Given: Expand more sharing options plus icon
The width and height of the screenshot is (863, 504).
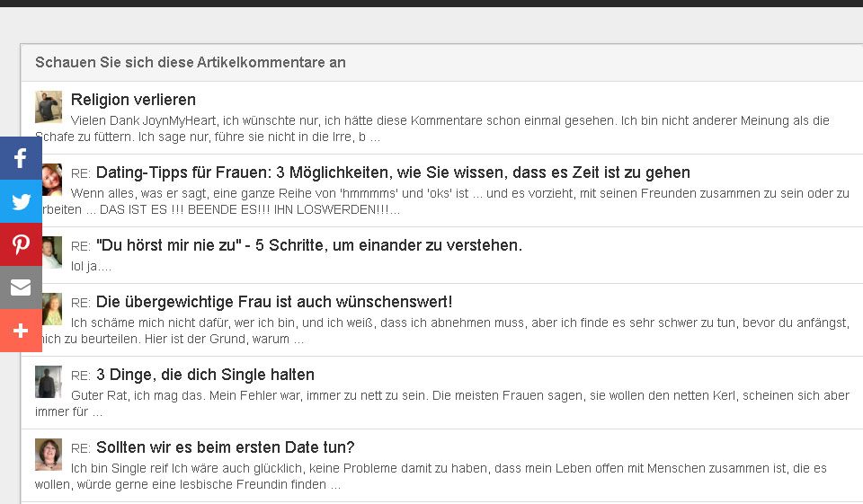Looking at the screenshot, I should [x=21, y=331].
